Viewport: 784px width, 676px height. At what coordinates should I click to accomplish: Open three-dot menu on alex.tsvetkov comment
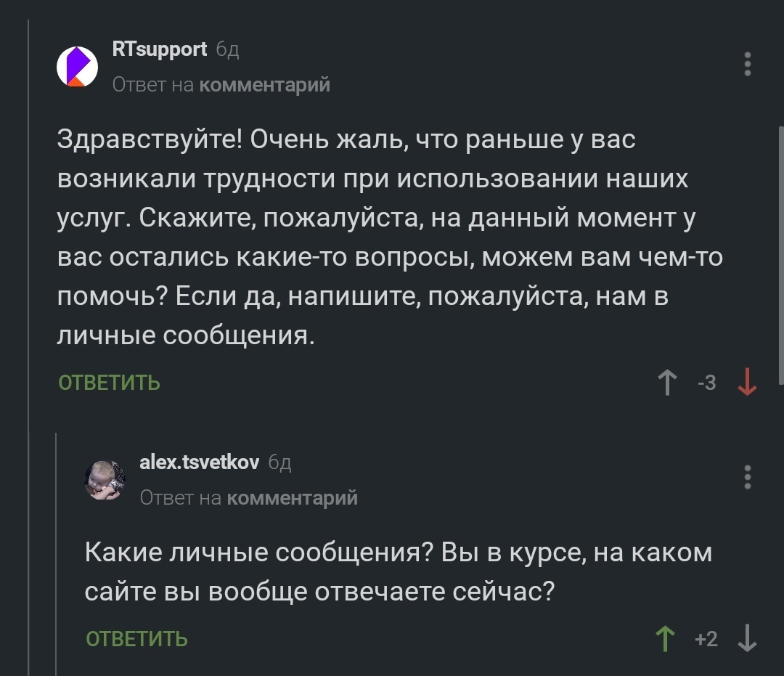coord(748,478)
